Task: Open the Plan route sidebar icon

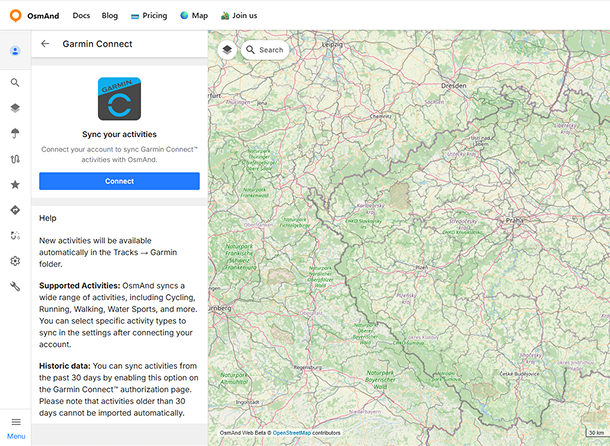Action: click(15, 235)
